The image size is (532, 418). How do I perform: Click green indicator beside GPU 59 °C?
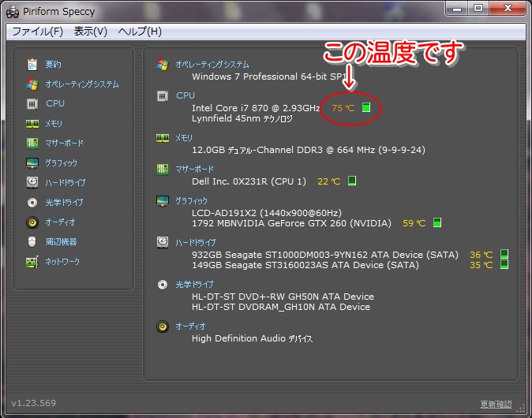coord(437,222)
